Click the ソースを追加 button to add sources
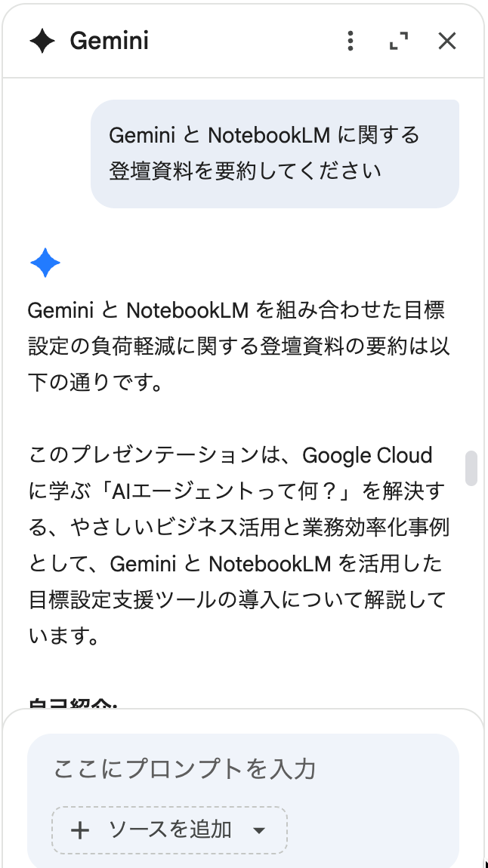 click(168, 830)
